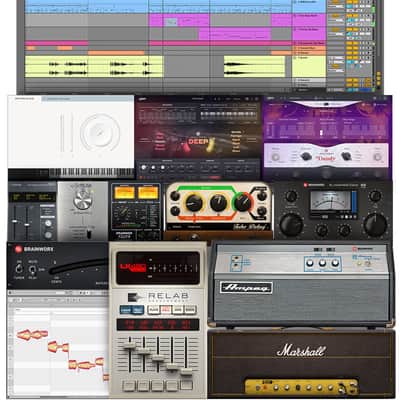Click the leftmost fader on Relab LX480

pos(129,345)
